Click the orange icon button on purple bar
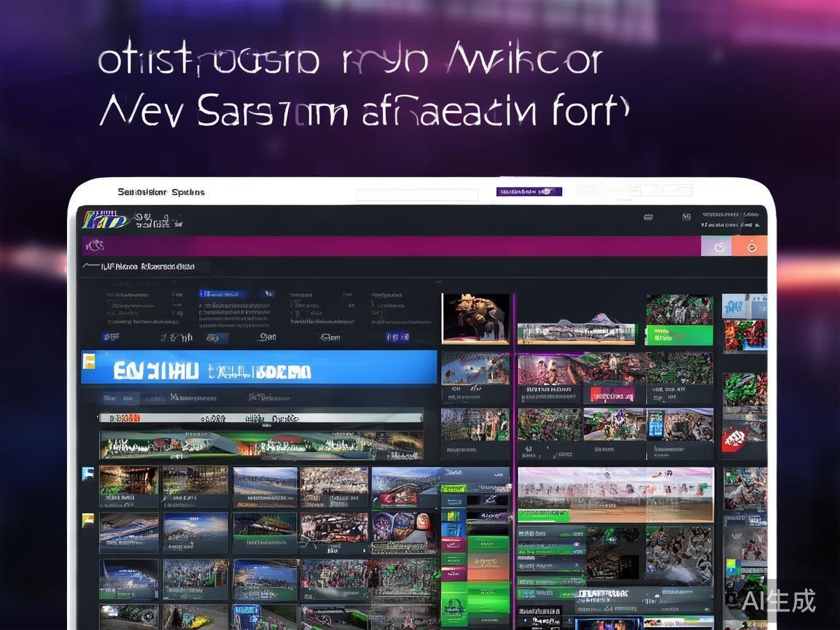The height and width of the screenshot is (630, 840). click(x=751, y=246)
